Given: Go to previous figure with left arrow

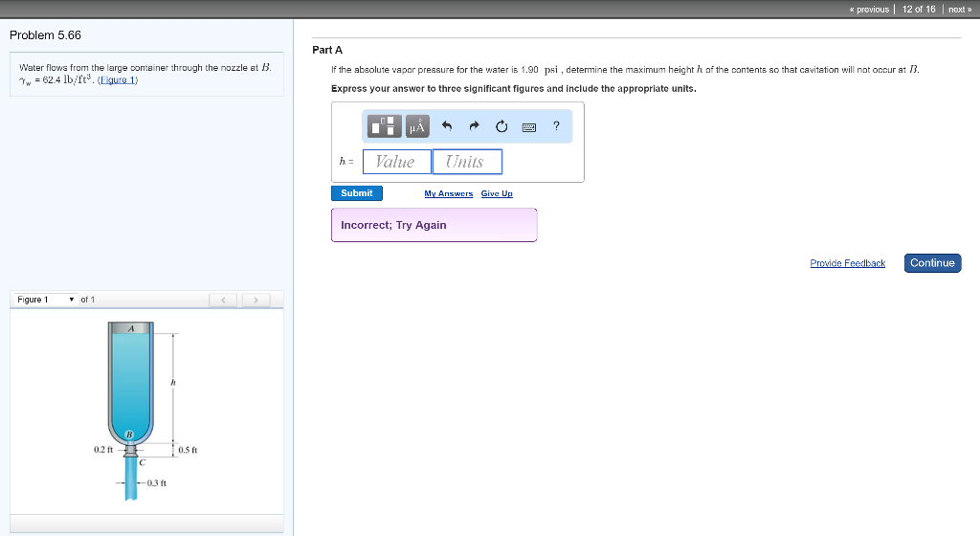Looking at the screenshot, I should click(x=224, y=301).
